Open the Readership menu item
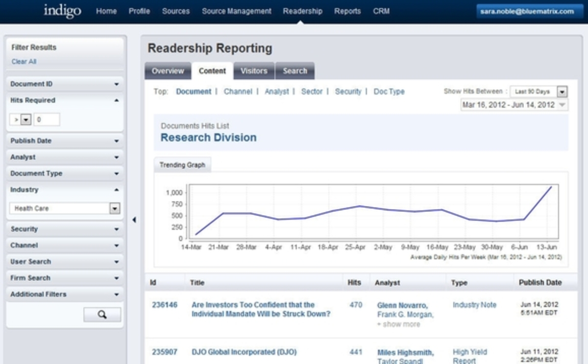588x364 pixels. [x=302, y=11]
